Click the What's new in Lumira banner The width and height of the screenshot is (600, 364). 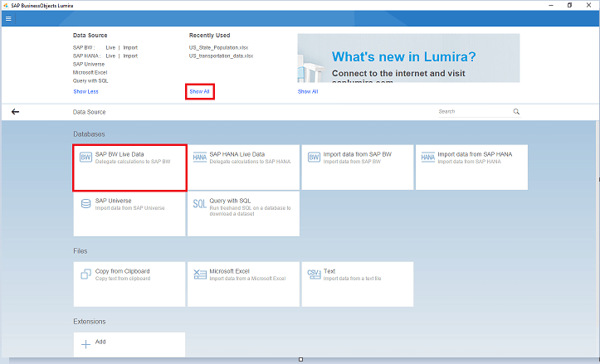coord(408,58)
